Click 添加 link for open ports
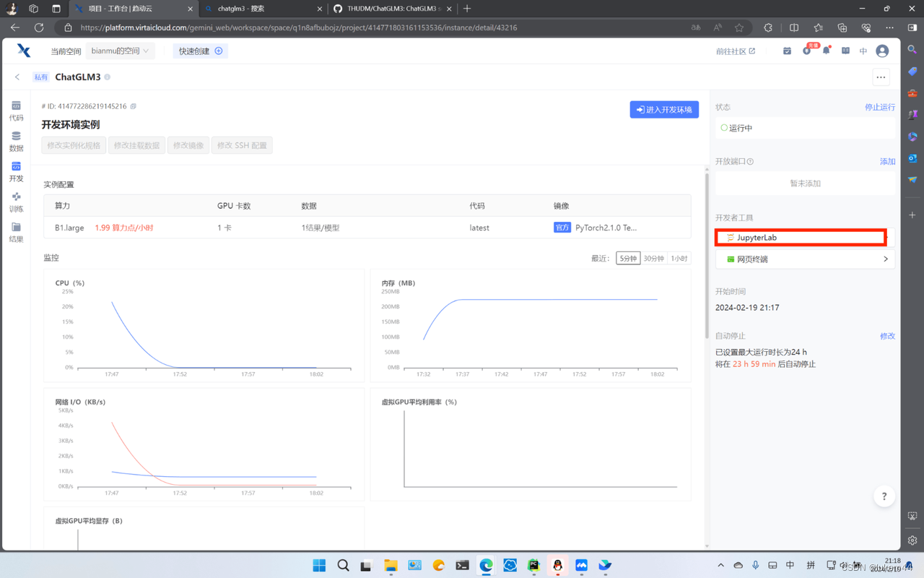The height and width of the screenshot is (578, 924). point(887,162)
